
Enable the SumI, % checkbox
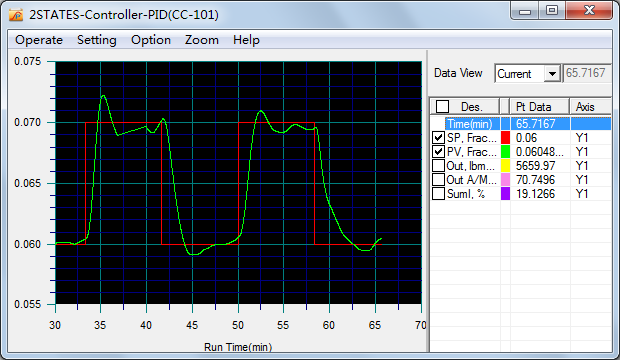(438, 194)
